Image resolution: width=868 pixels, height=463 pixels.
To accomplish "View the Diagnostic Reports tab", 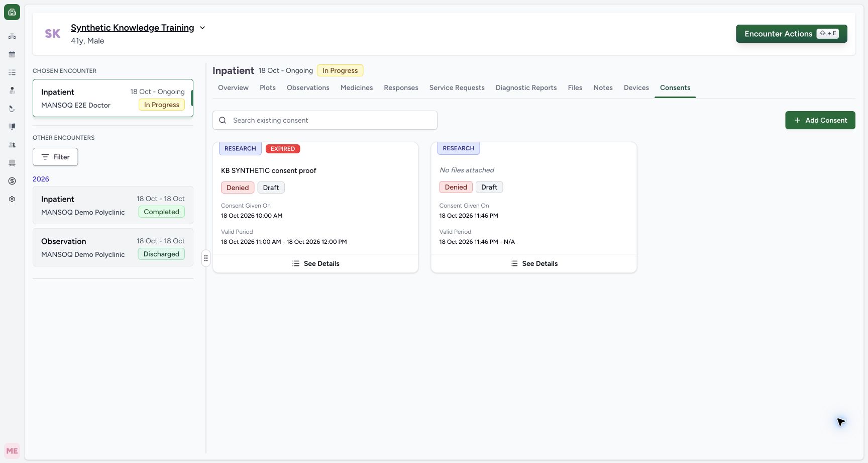I will (x=526, y=87).
